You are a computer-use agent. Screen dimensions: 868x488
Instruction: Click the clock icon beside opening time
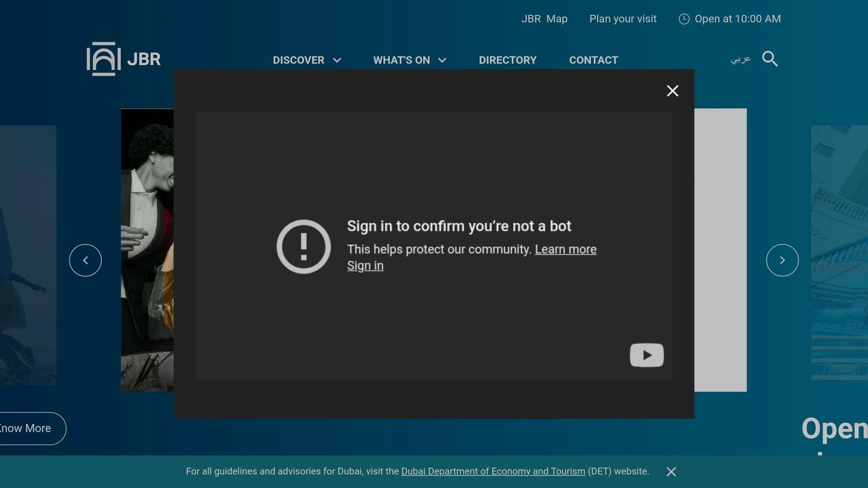pyautogui.click(x=684, y=19)
